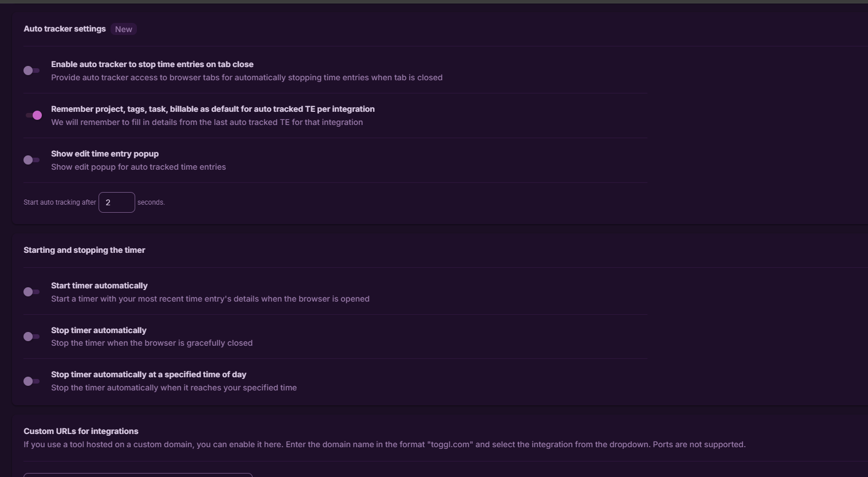Turn on Show edit time entry popup

[x=32, y=160]
